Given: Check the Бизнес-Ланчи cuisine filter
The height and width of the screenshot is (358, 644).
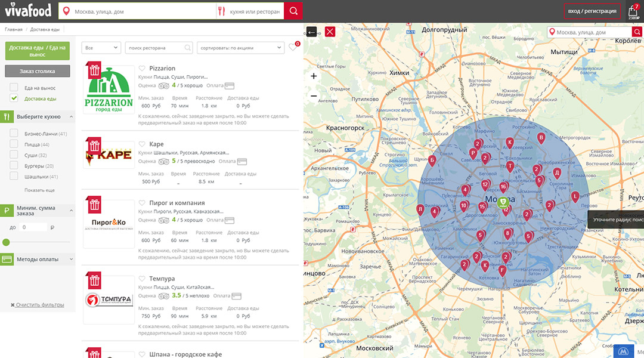Looking at the screenshot, I should pyautogui.click(x=14, y=133).
